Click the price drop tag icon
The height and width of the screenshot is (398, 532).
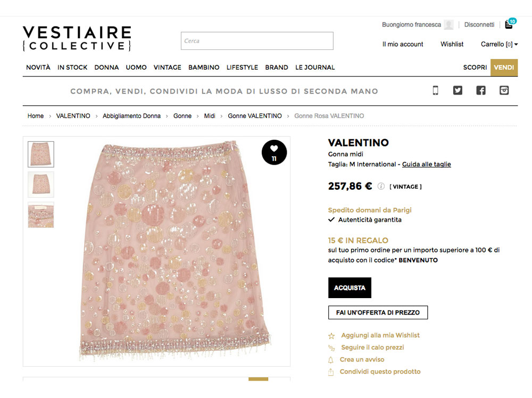point(331,348)
